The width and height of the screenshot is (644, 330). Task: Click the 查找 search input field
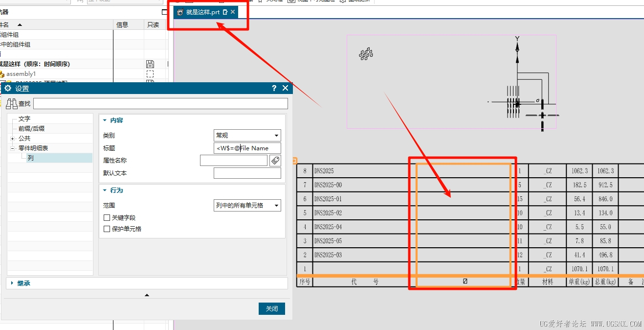click(160, 103)
